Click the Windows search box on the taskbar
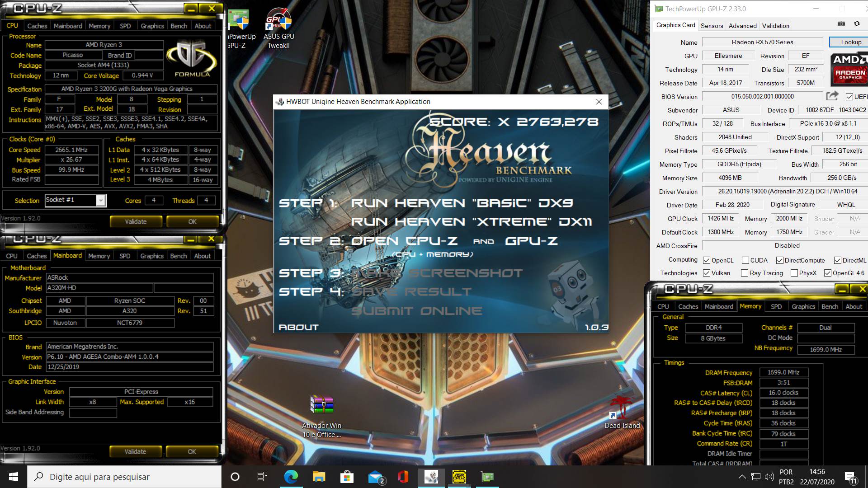Screen dimensions: 868x488 click(124, 477)
